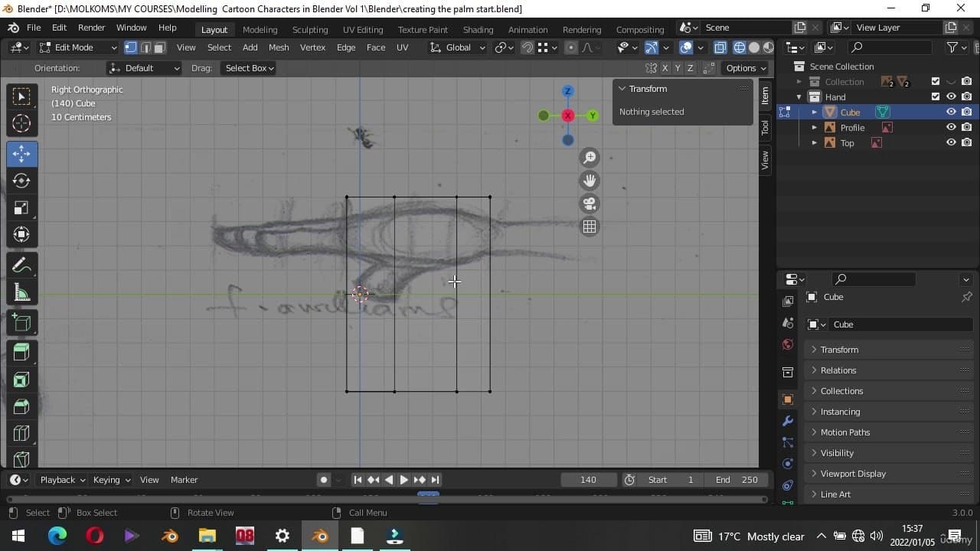The image size is (980, 551).
Task: Open the timeline Keying menu
Action: pyautogui.click(x=111, y=480)
